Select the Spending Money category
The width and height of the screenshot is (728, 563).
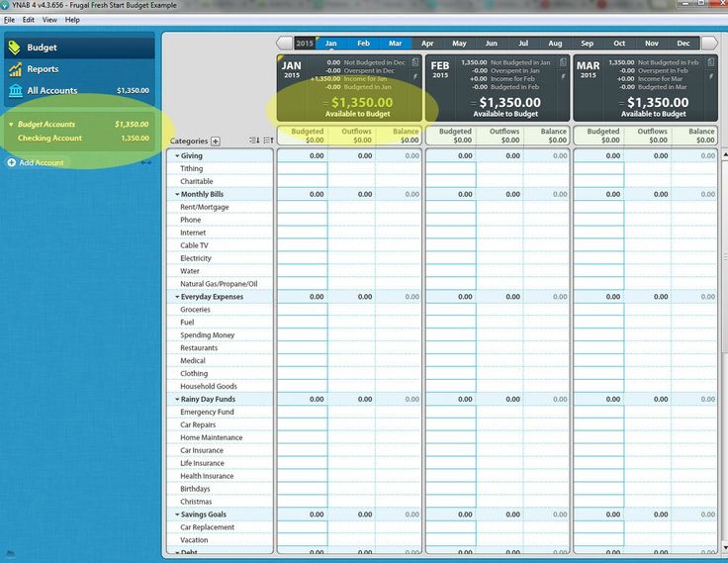pos(207,335)
